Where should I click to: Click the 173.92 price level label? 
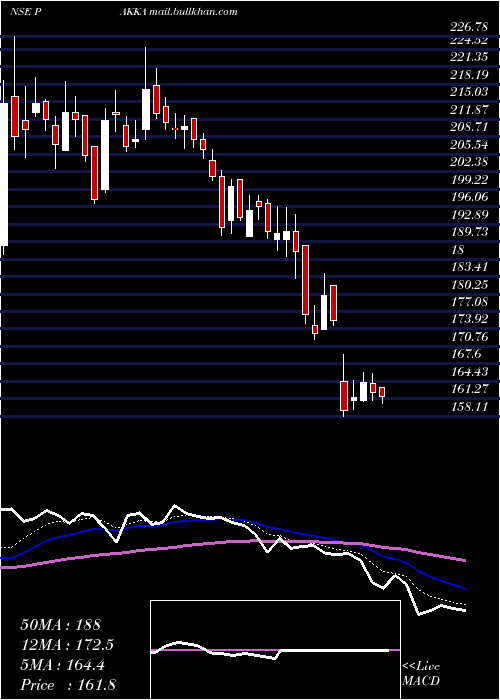pyautogui.click(x=469, y=320)
